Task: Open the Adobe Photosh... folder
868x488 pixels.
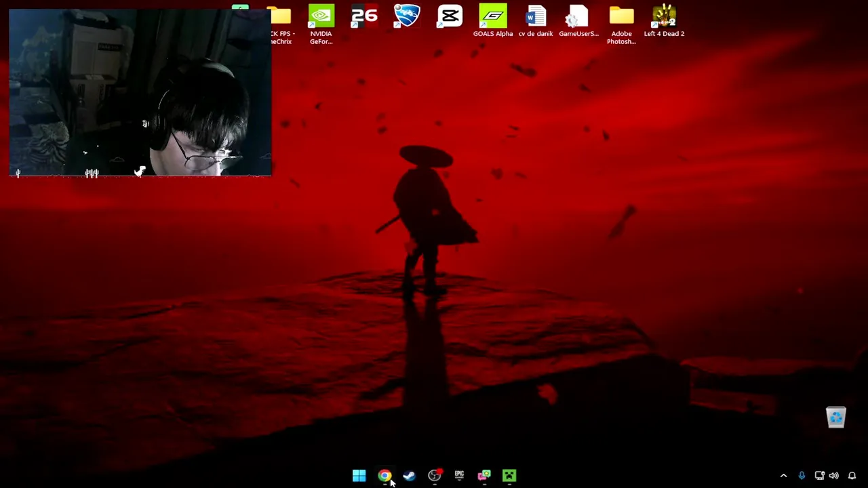Action: click(621, 24)
